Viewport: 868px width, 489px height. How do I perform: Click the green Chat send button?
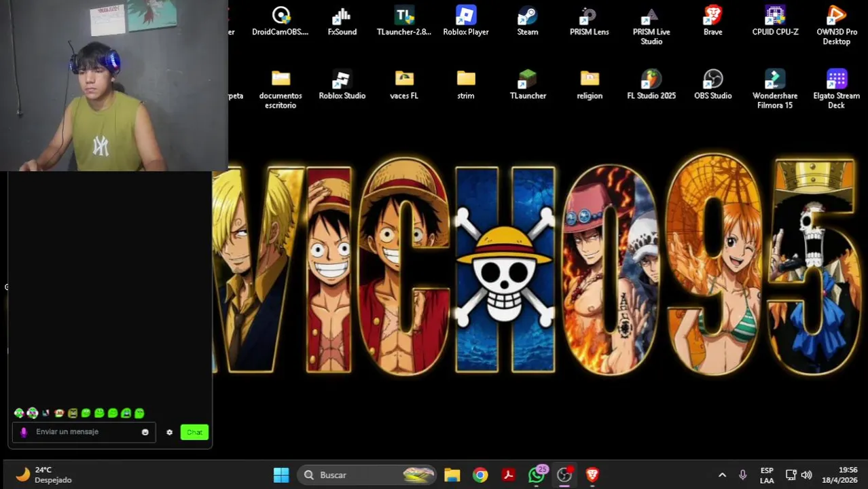pos(194,432)
